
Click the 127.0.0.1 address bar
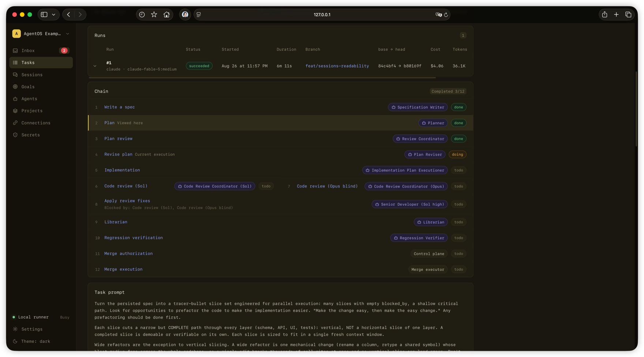(x=322, y=15)
